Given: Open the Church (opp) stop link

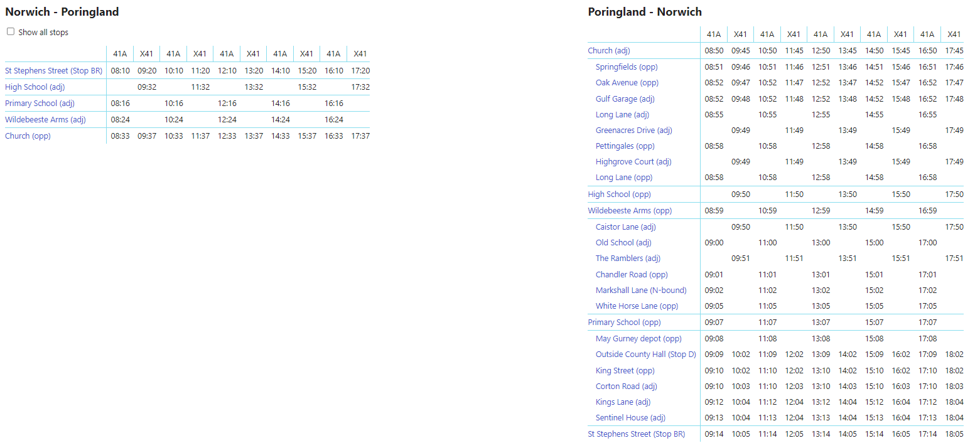Looking at the screenshot, I should click(x=28, y=136).
